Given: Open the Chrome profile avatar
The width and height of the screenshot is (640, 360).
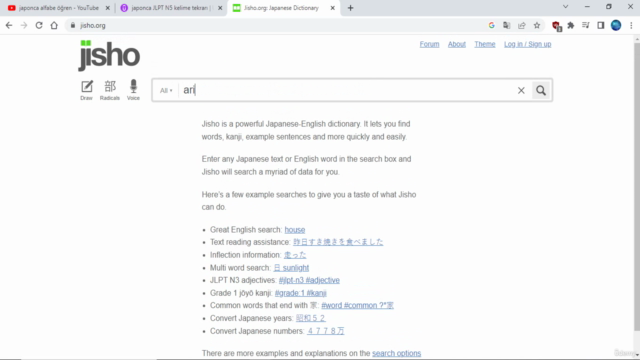Looking at the screenshot, I should pos(616,25).
